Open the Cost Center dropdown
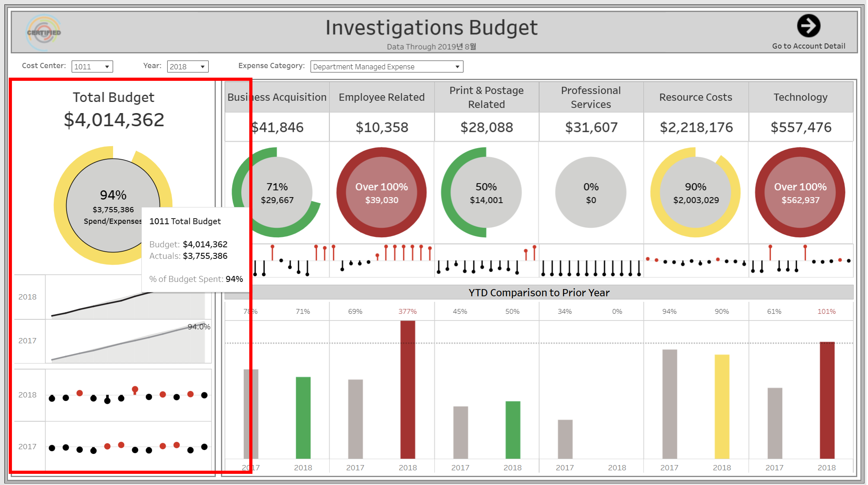 point(92,66)
